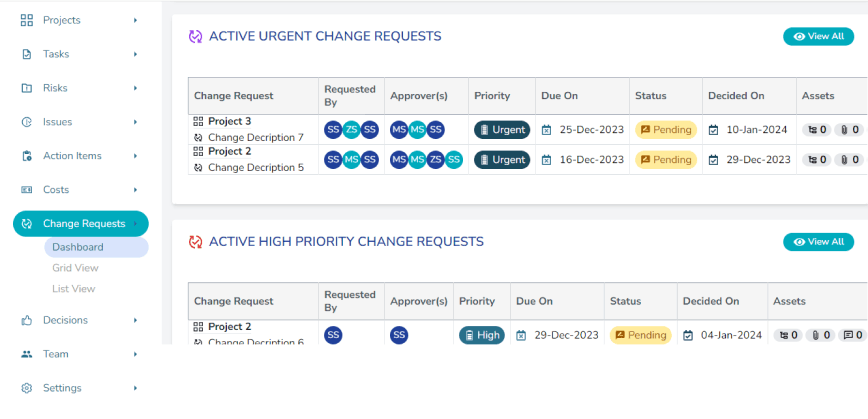Click the Tasks document icon in sidebar
The image size is (868, 419).
27,54
